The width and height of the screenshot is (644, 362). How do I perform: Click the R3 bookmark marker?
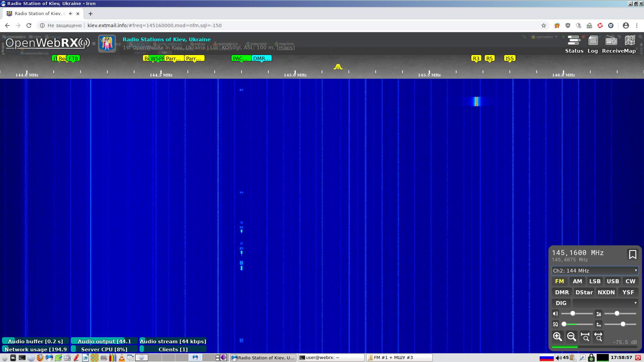point(476,59)
